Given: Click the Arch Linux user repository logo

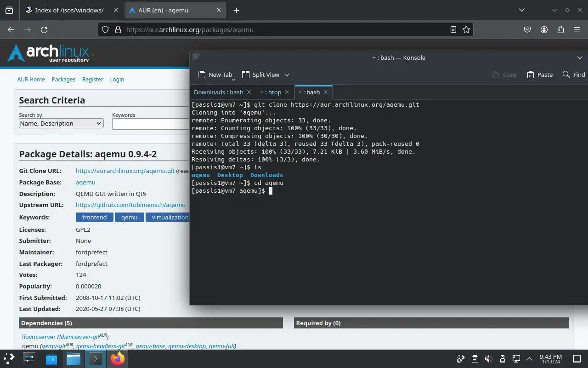Looking at the screenshot, I should pos(50,53).
